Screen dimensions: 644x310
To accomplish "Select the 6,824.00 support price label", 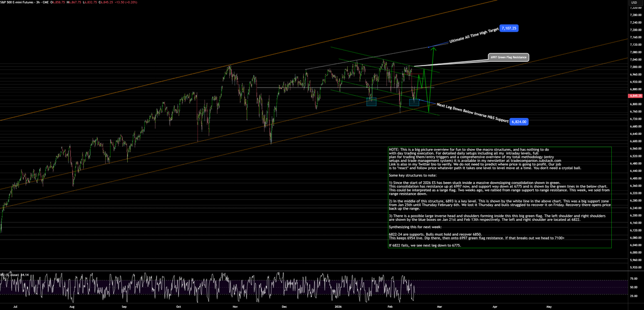I will 519,122.
